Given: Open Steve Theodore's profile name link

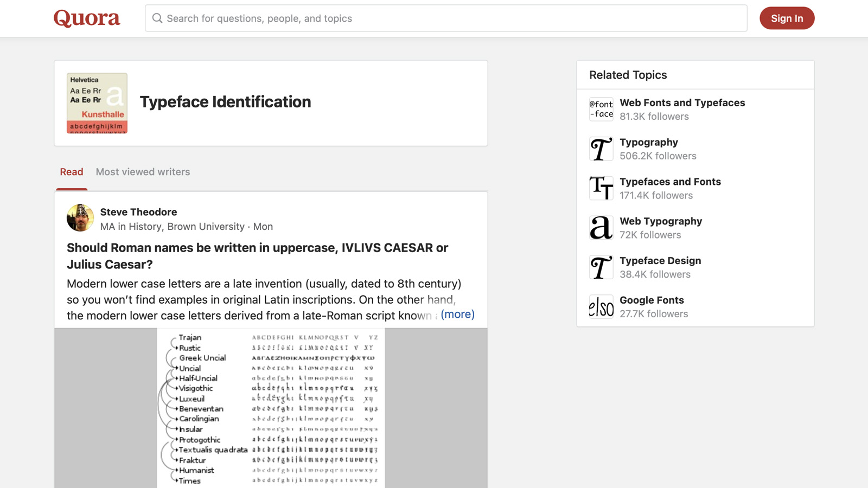Looking at the screenshot, I should tap(138, 212).
